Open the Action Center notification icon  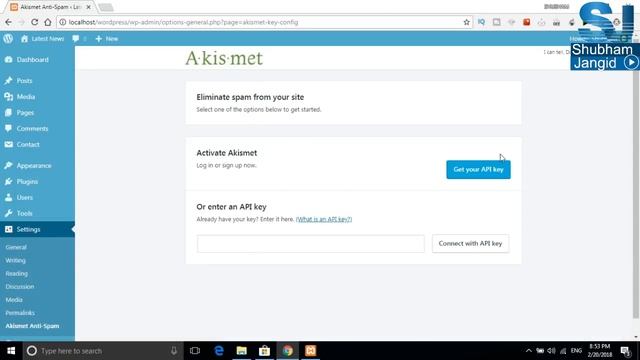625,351
